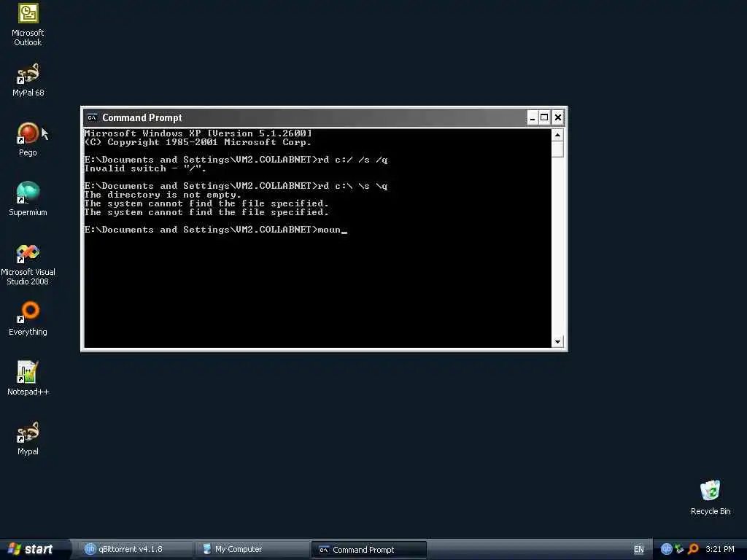Close the Command Prompt window
The image size is (747, 560).
[558, 117]
